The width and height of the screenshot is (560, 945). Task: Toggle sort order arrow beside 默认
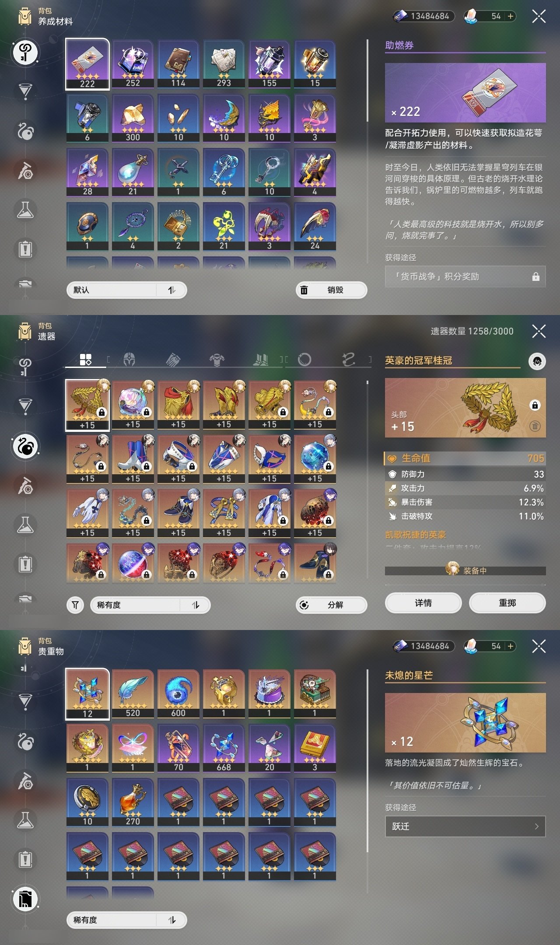172,290
